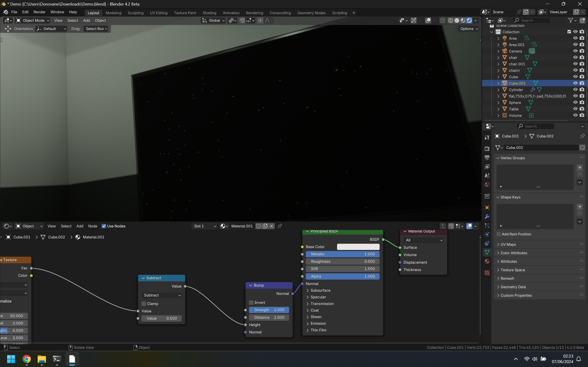The height and width of the screenshot is (367, 588).
Task: Open Material Output target dropdown showing All
Action: point(423,240)
